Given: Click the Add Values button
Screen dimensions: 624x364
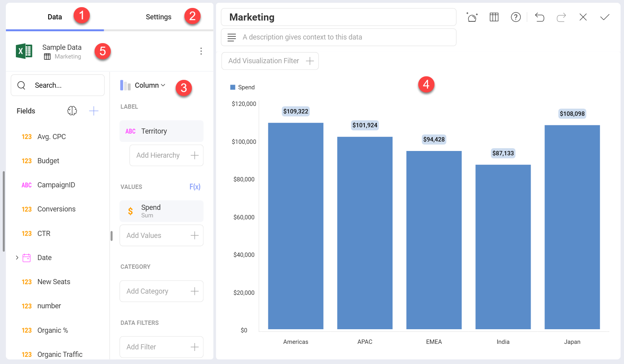Looking at the screenshot, I should click(x=161, y=236).
